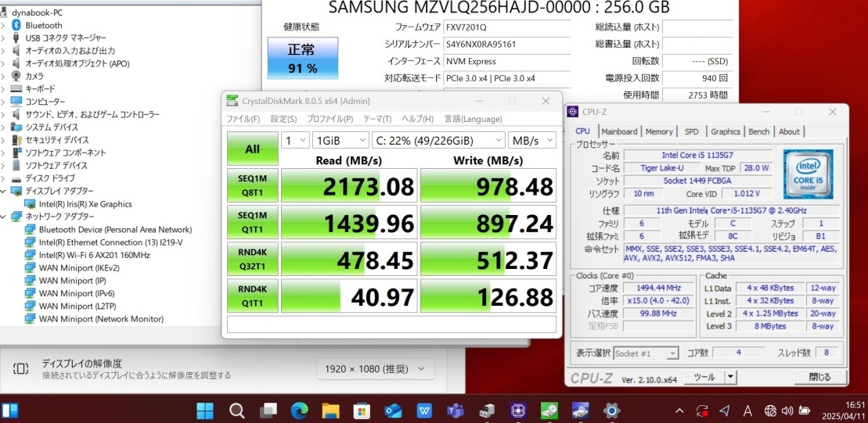The image size is (868, 423).
Task: Switch to the Graphics tab in CPU-Z
Action: coord(726,131)
